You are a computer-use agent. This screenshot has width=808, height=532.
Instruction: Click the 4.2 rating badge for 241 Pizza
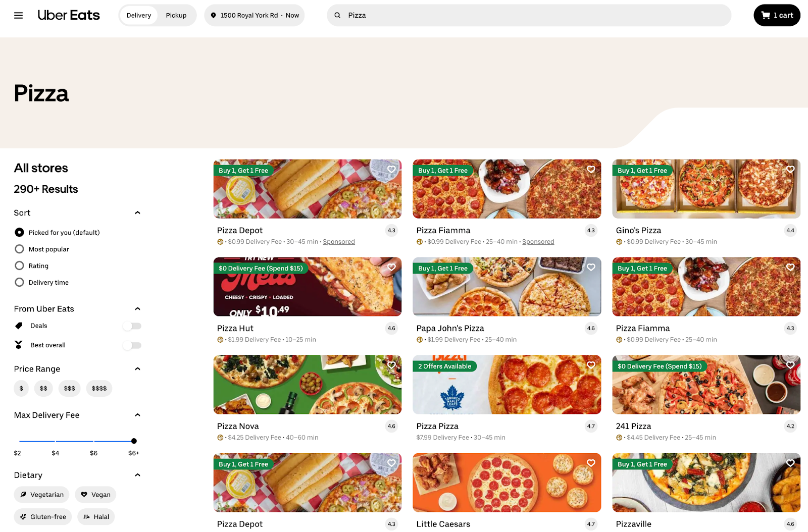click(790, 427)
